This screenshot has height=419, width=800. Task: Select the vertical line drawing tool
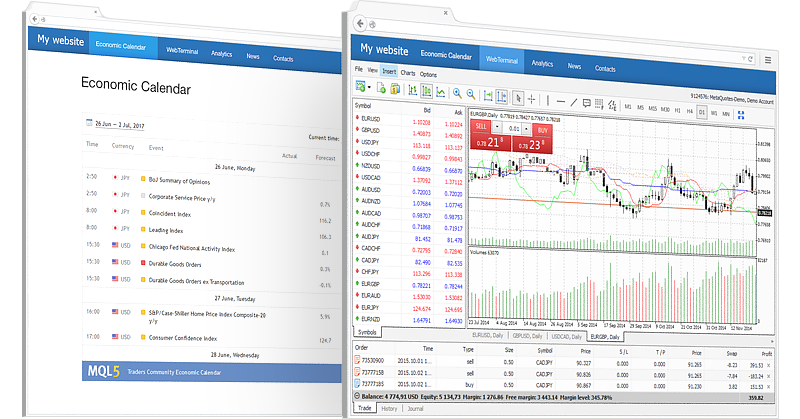tap(546, 101)
